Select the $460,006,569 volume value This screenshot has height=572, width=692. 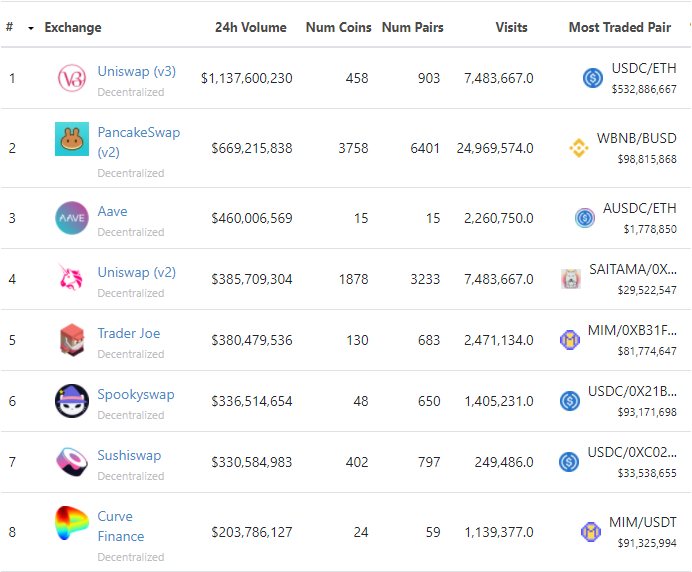(252, 218)
